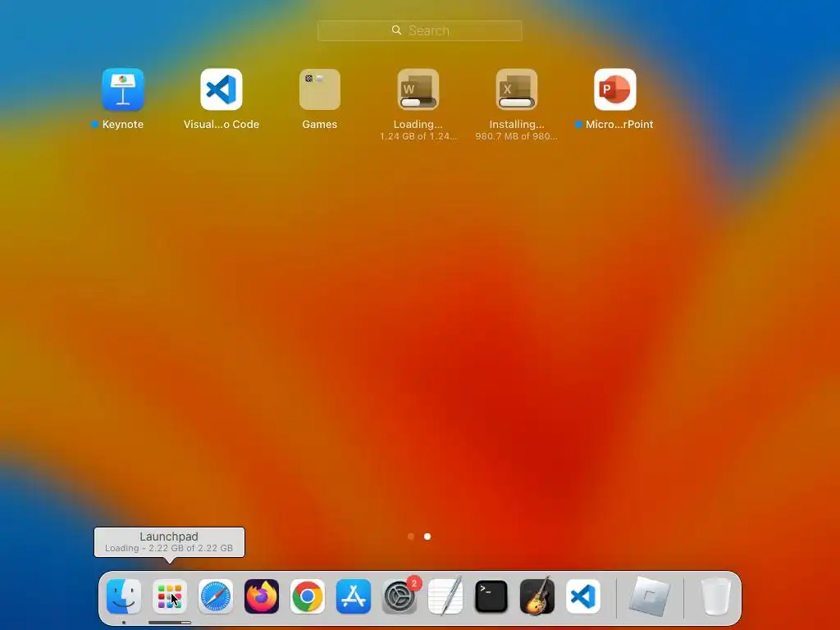Open Google Chrome in the Dock
This screenshot has width=840, height=630.
[x=308, y=596]
